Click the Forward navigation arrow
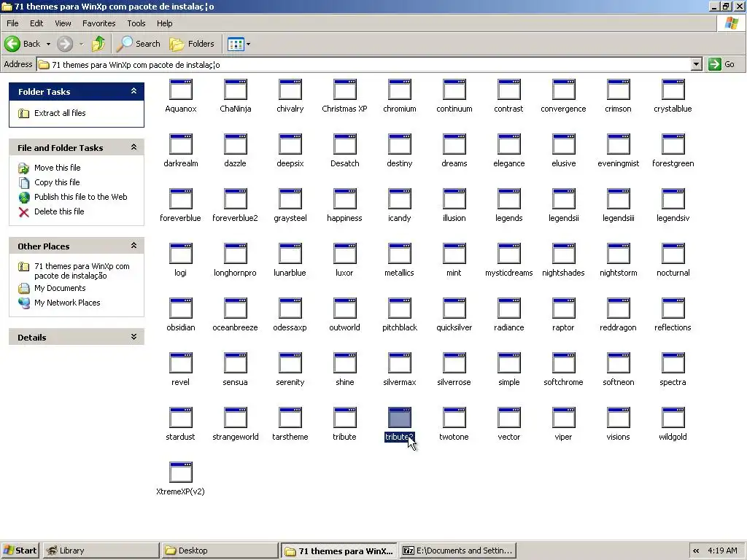 click(65, 44)
